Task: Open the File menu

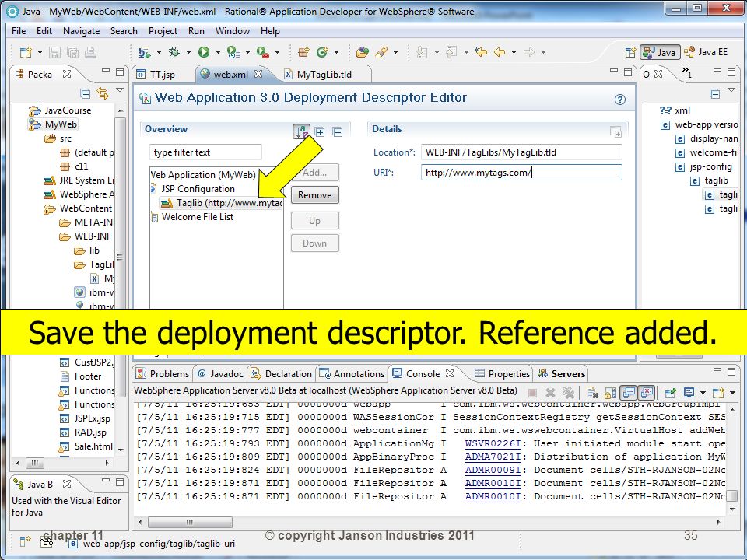Action: pyautogui.click(x=19, y=31)
